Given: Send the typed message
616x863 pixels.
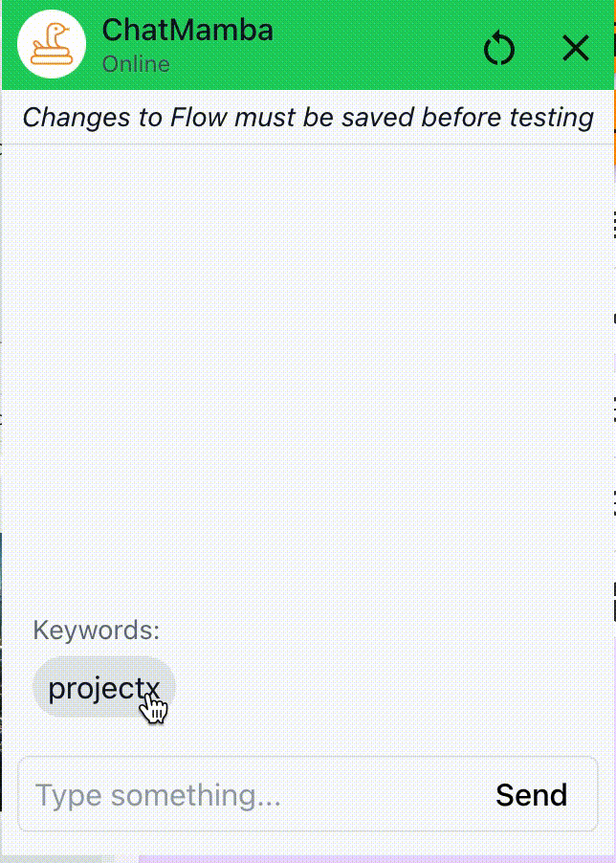Looking at the screenshot, I should [x=531, y=795].
